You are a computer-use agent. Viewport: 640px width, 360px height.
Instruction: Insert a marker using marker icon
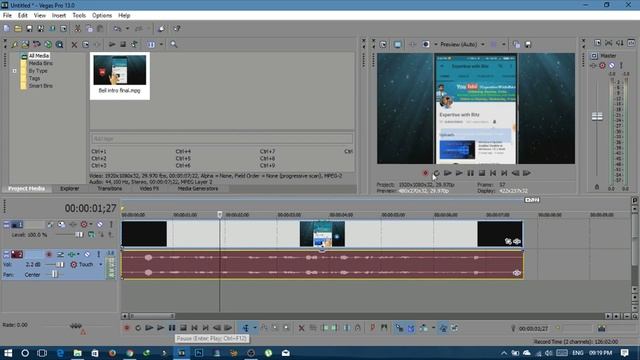coord(373,328)
